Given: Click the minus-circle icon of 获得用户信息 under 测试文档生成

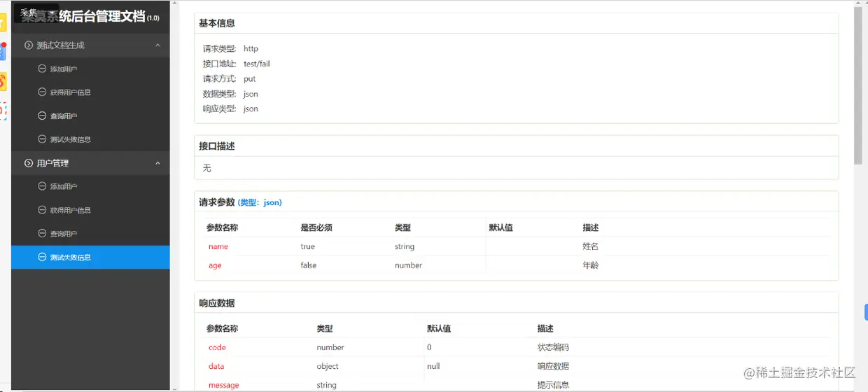Looking at the screenshot, I should tap(42, 92).
